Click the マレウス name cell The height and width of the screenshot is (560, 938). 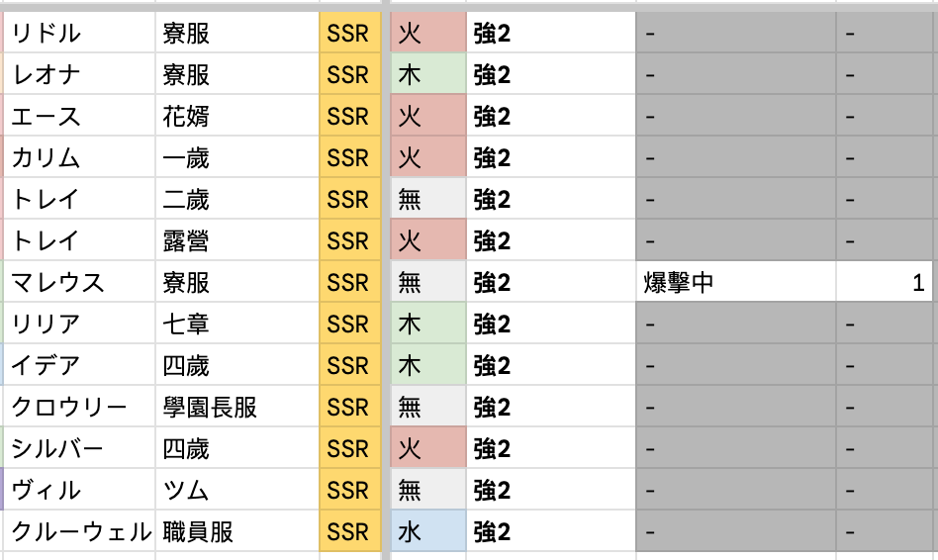click(79, 282)
